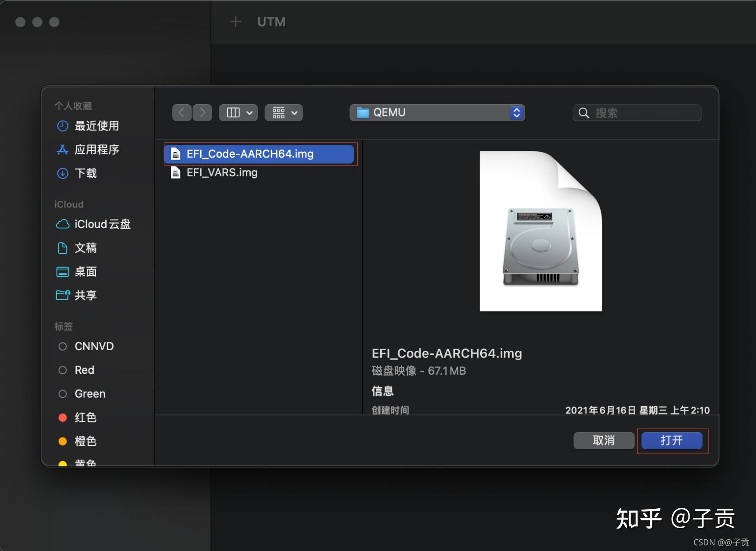
Task: Cancel the dialog with 取消 button
Action: coord(604,441)
